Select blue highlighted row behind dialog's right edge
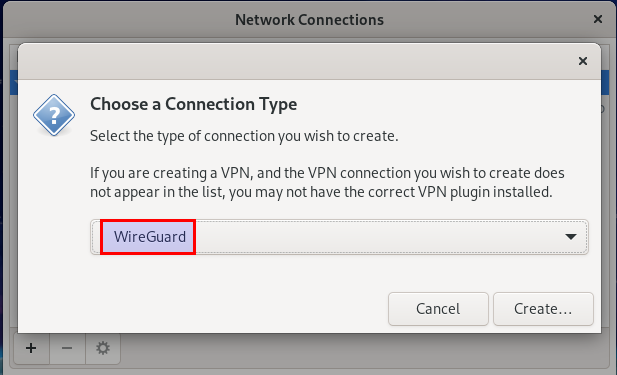This screenshot has width=617, height=375. tap(605, 83)
